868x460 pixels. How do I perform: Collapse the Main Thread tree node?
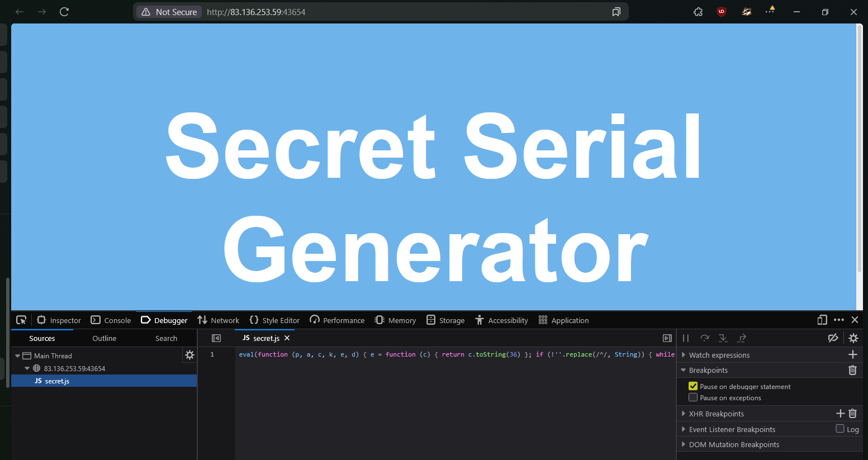coord(18,356)
